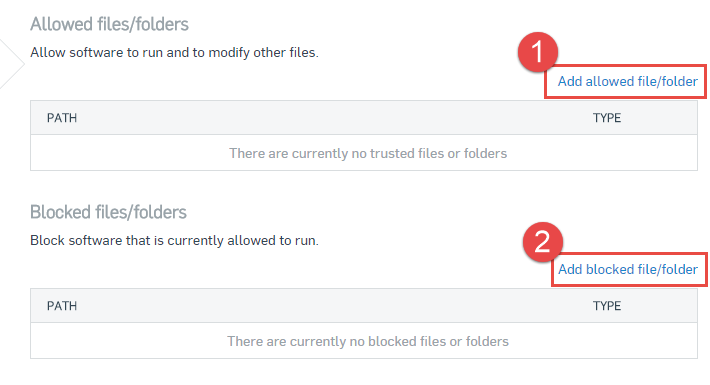Screen dimensions: 710x385
Task: Click the red-outlined box around Add blocked link
Action: (629, 270)
